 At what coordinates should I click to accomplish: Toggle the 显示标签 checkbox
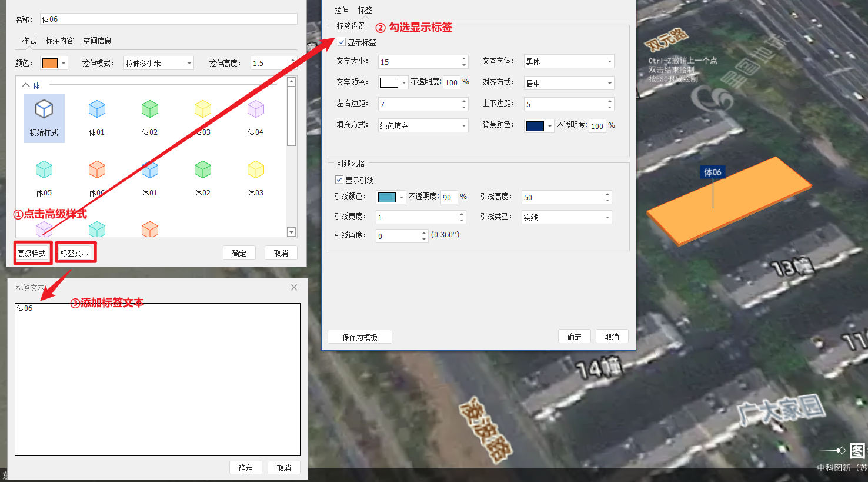342,42
